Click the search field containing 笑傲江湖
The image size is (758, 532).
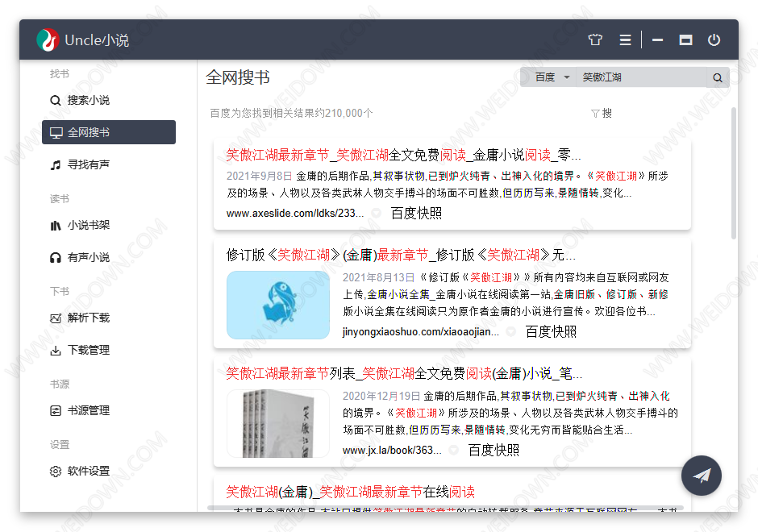click(642, 77)
